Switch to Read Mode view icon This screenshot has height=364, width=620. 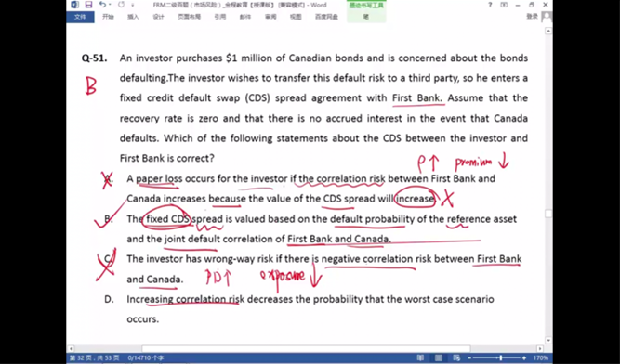pyautogui.click(x=420, y=357)
